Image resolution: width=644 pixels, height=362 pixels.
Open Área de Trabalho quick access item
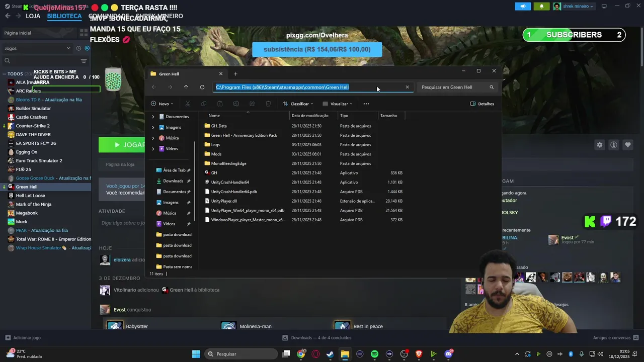point(174,170)
